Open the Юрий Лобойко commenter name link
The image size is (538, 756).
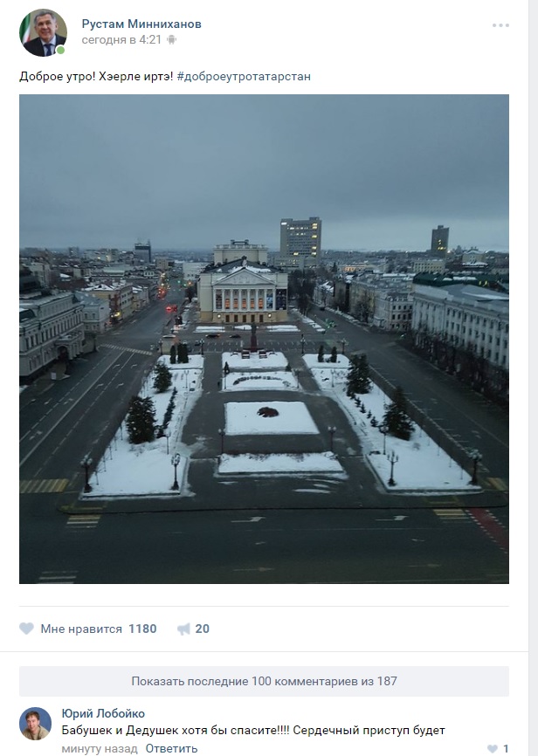(x=103, y=713)
